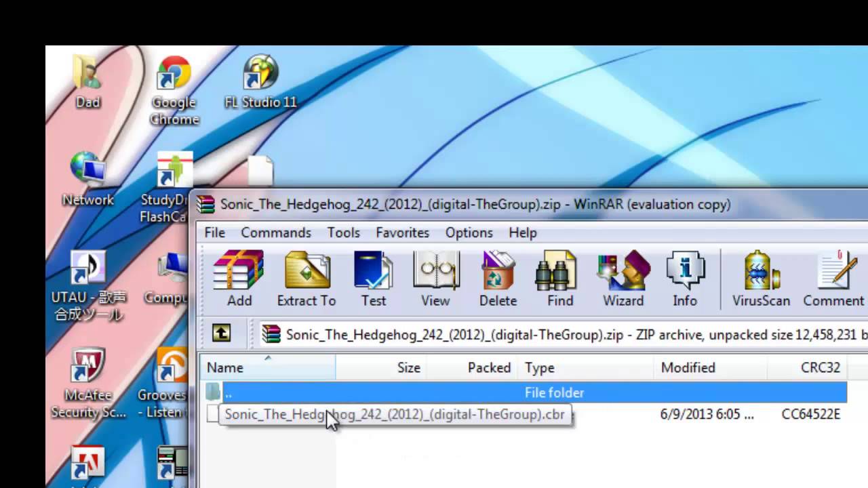Screen dimensions: 868x488
Task: Click the Extract To toolbar icon
Action: [x=307, y=279]
